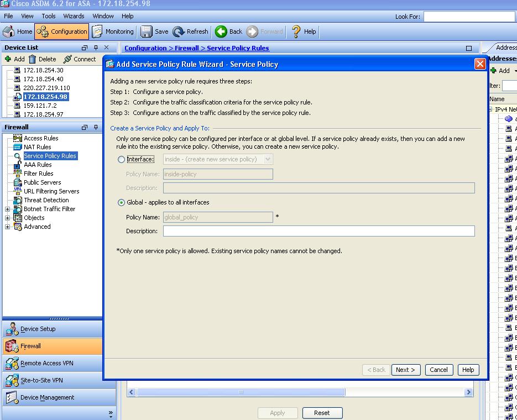Screen dimensions: 517x420
Task: Select device 159.121.7.2
Action: pos(40,106)
